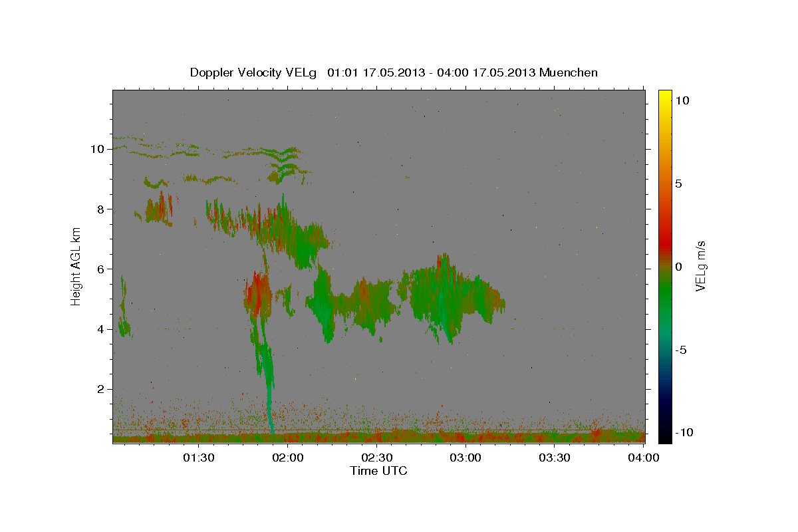The image size is (798, 532).
Task: Click the 'Time UTC' x-axis label
Action: (x=378, y=471)
